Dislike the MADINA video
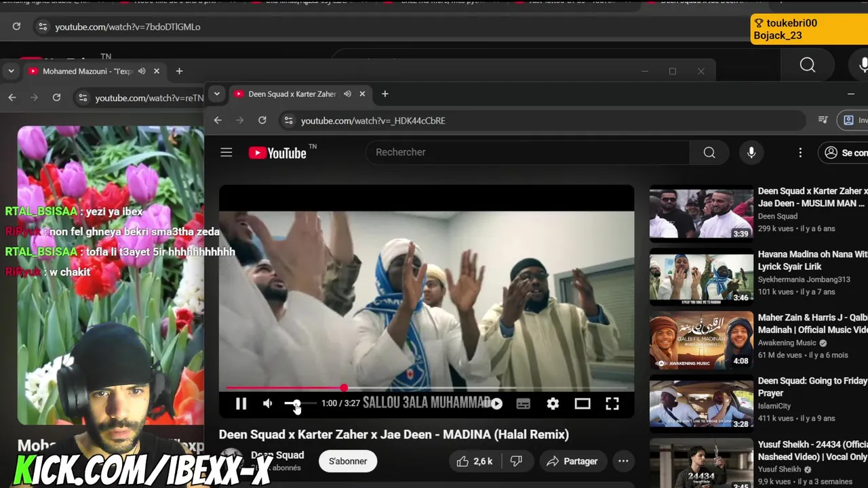This screenshot has height=488, width=868. (517, 462)
